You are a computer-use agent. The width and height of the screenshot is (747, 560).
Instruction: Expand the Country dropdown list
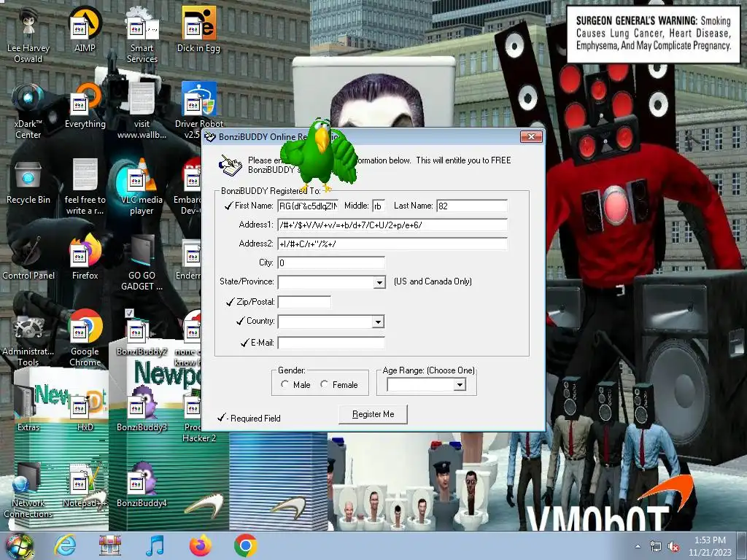379,322
